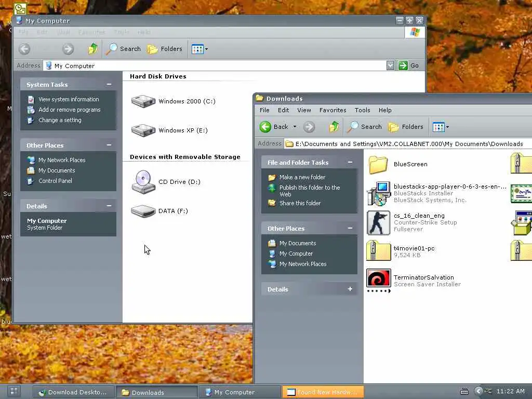Screen dimensions: 532x399
Task: Click Add or remove programs link
Action: [x=64, y=110]
